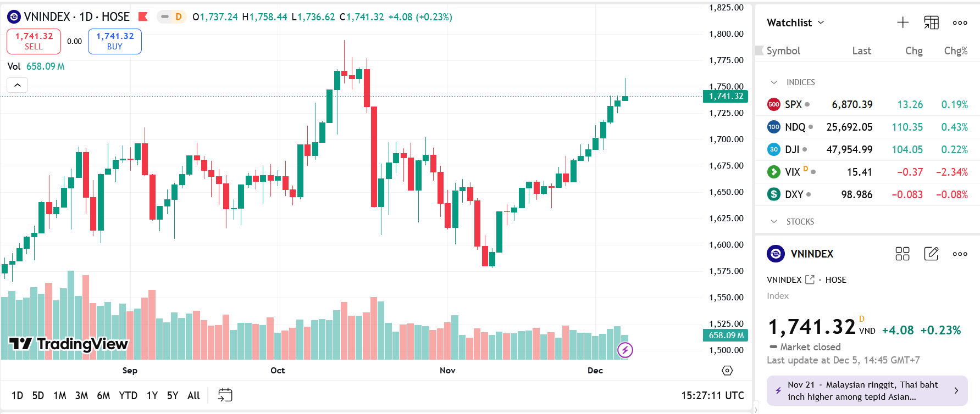This screenshot has width=980, height=414.
Task: Toggle the D data mode pill
Action: (171, 16)
